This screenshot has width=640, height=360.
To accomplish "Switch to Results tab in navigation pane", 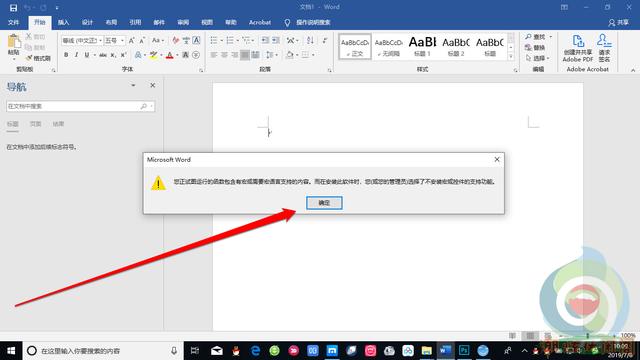I will [58, 124].
